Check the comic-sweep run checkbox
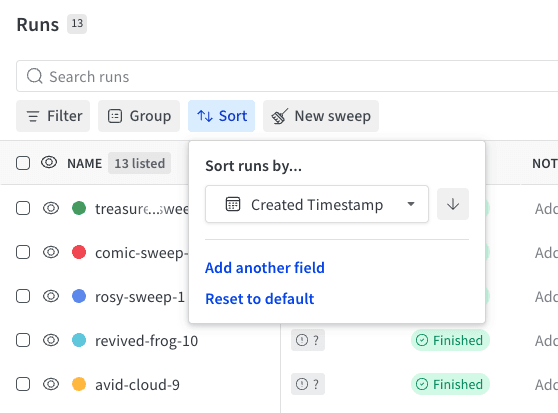 coord(23,252)
